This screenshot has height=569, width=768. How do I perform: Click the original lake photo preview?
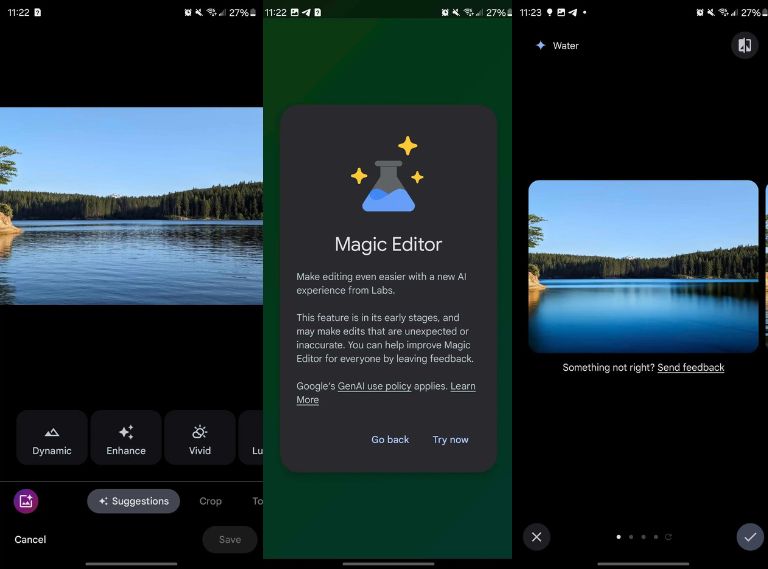pyautogui.click(x=131, y=206)
